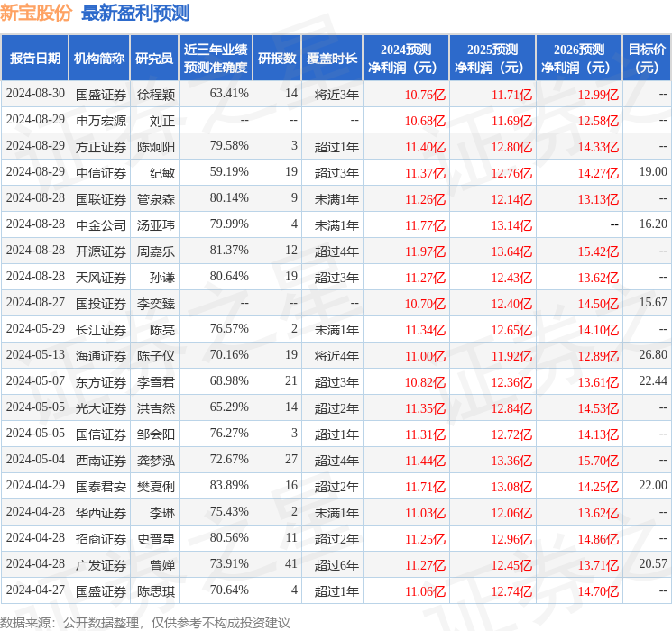Select institution 中金公司
The height and width of the screenshot is (631, 672).
coord(101,225)
